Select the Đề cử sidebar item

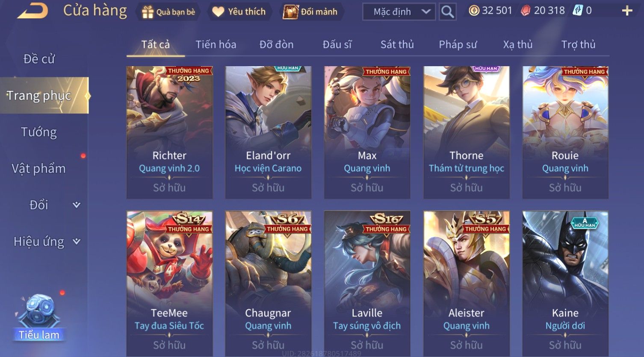point(39,59)
